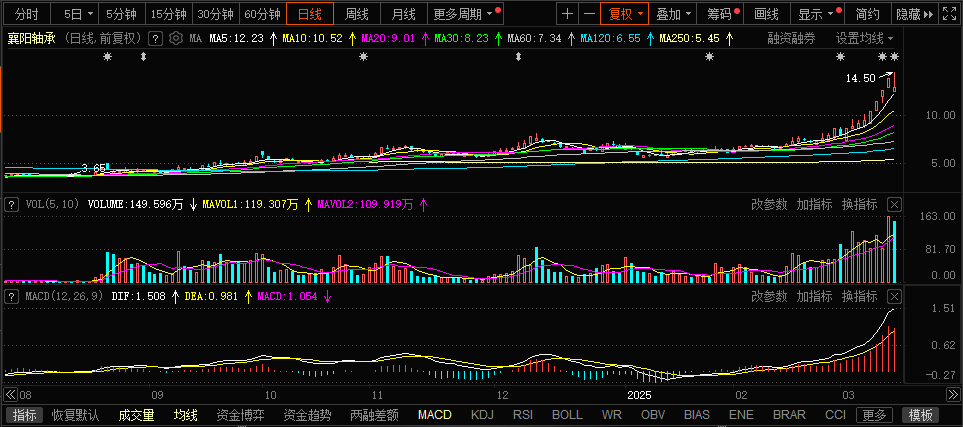Image resolution: width=963 pixels, height=427 pixels.
Task: Toggle the 成交量 volume indicator
Action: click(136, 415)
